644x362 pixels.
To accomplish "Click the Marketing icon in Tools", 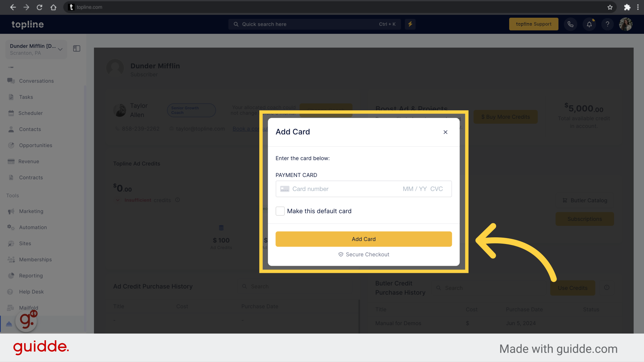I will coord(11,211).
